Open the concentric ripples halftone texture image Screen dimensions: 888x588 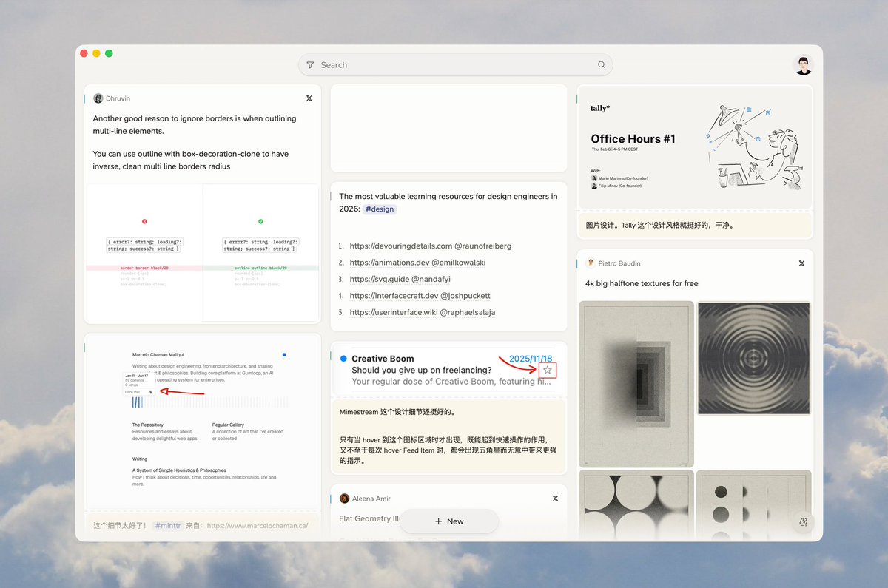tap(753, 358)
